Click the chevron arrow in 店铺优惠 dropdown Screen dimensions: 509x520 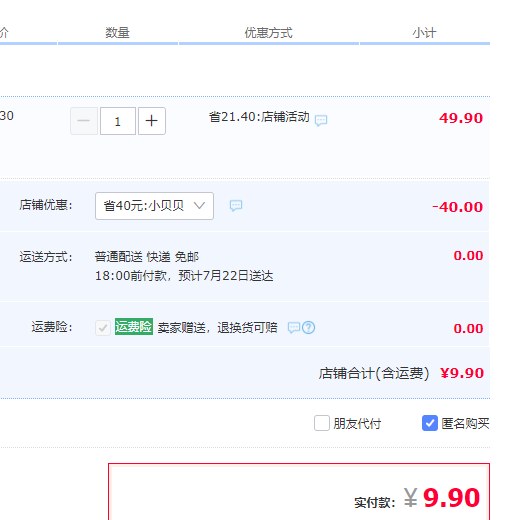[x=199, y=205]
